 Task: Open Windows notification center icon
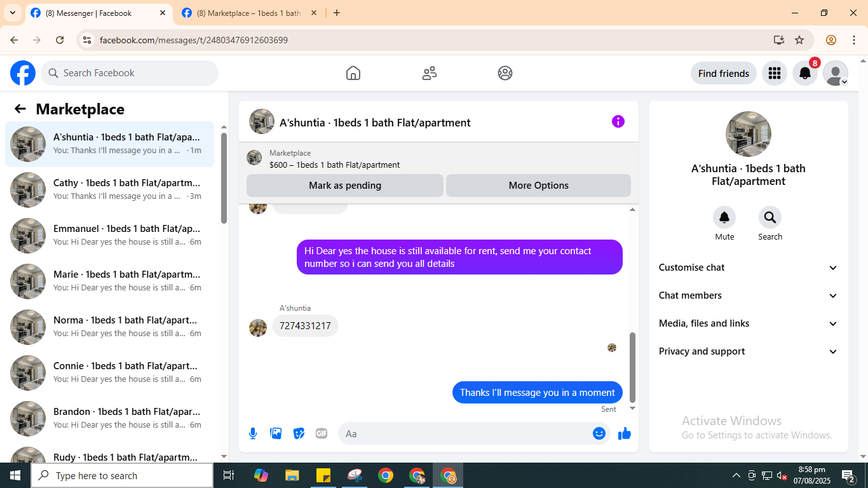[x=848, y=475]
